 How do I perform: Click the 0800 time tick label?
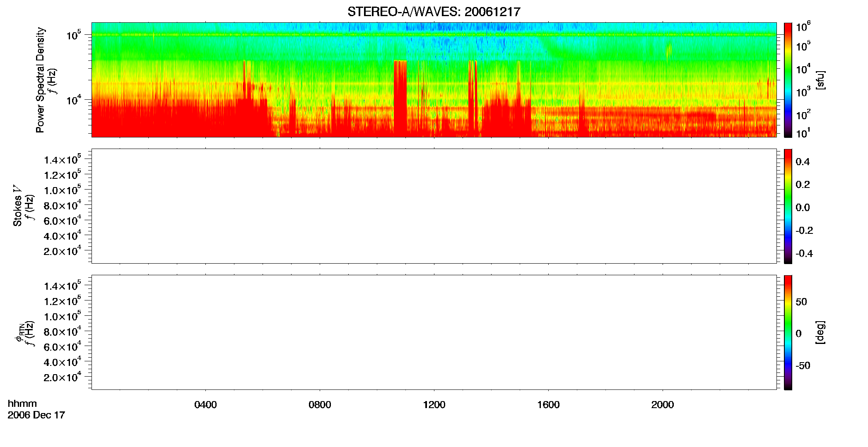coord(320,405)
